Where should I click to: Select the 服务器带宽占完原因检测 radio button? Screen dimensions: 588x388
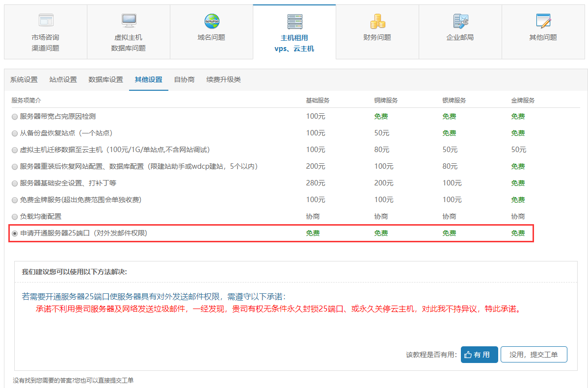coord(15,117)
